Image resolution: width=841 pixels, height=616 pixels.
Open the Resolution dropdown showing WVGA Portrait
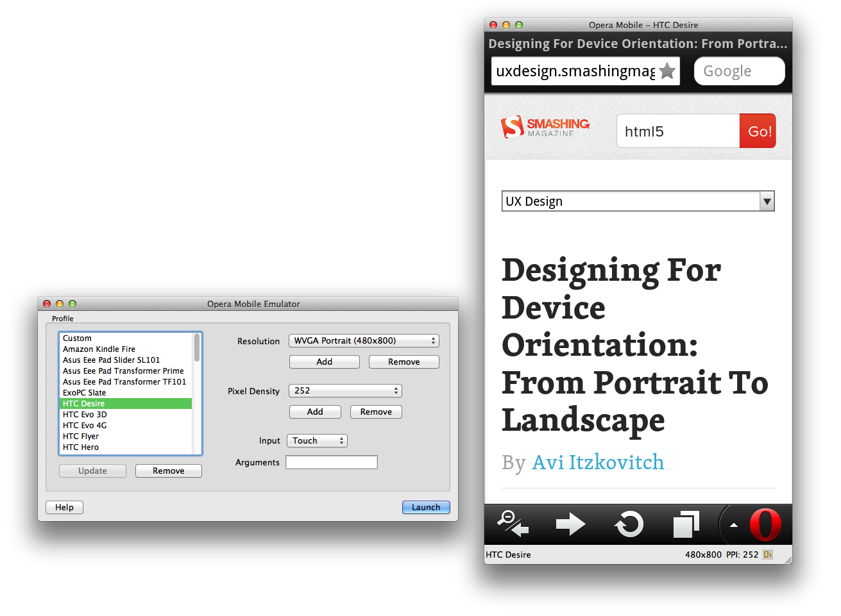[364, 340]
